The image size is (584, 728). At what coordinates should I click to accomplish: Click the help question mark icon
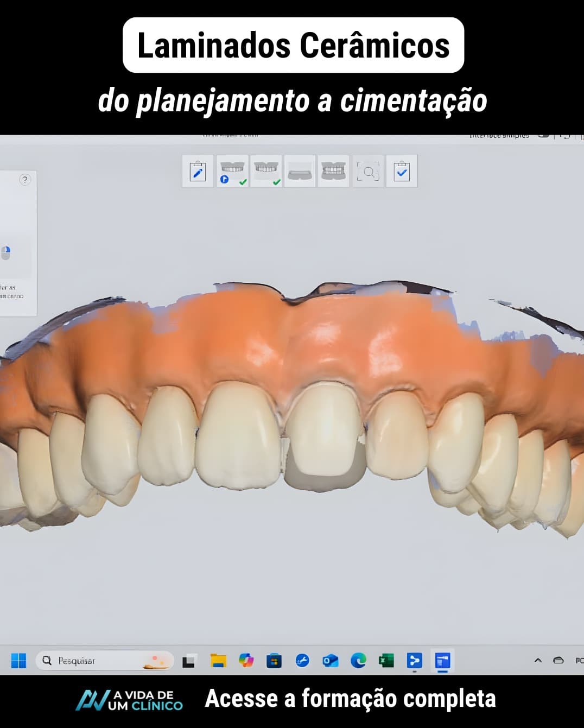(25, 180)
